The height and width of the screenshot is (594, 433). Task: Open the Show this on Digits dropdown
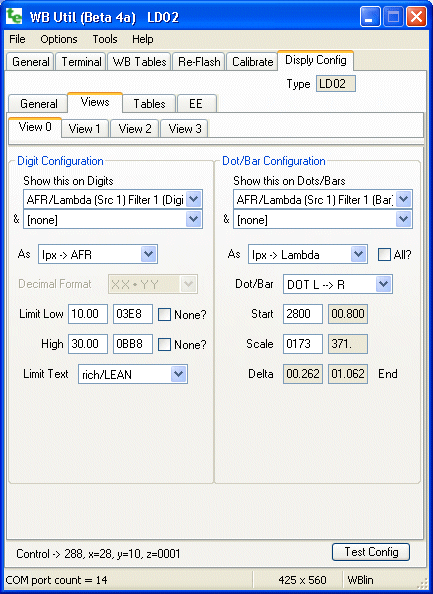pyautogui.click(x=113, y=199)
